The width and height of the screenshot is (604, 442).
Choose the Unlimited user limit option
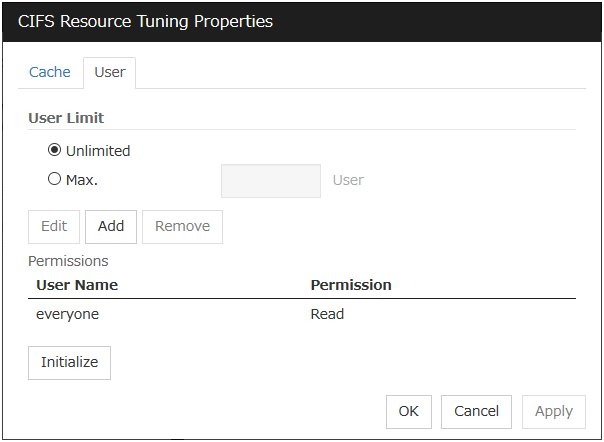point(55,151)
